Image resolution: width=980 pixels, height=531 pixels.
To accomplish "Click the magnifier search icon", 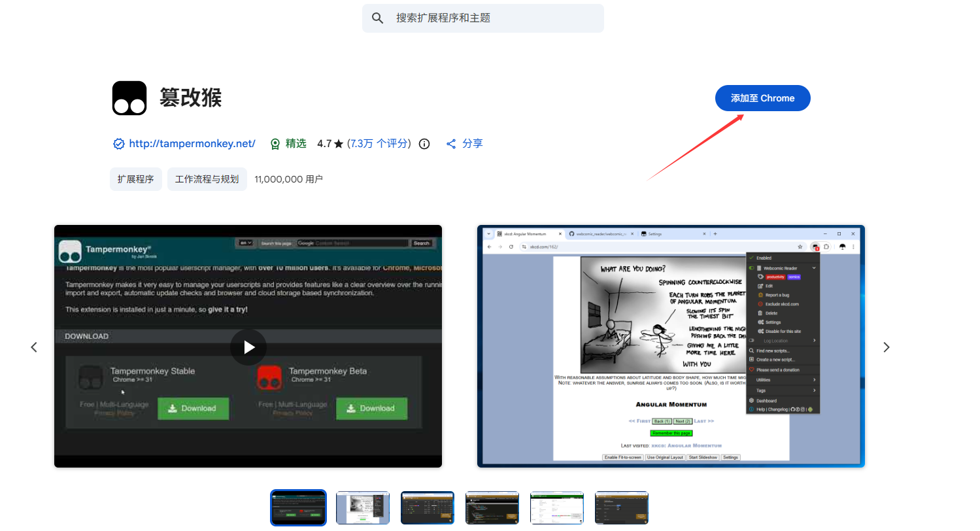I will click(377, 18).
